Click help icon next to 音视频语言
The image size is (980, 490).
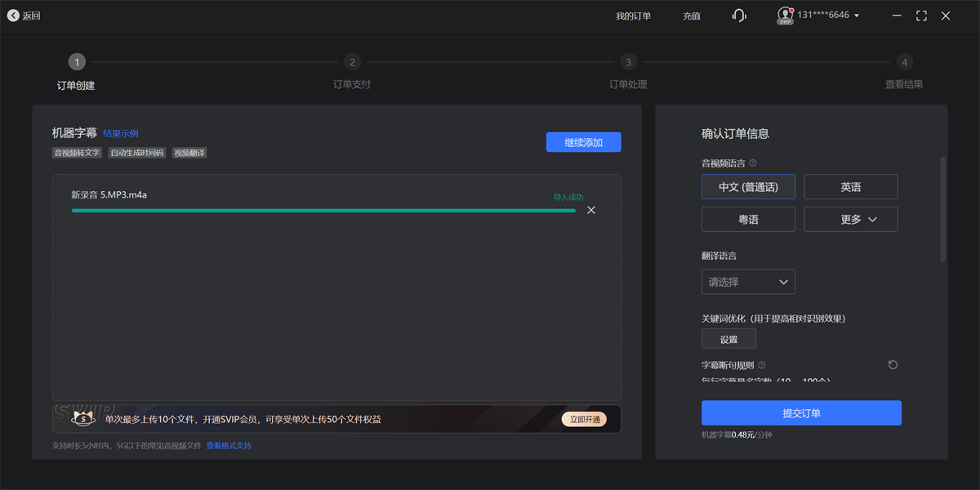[x=753, y=163]
